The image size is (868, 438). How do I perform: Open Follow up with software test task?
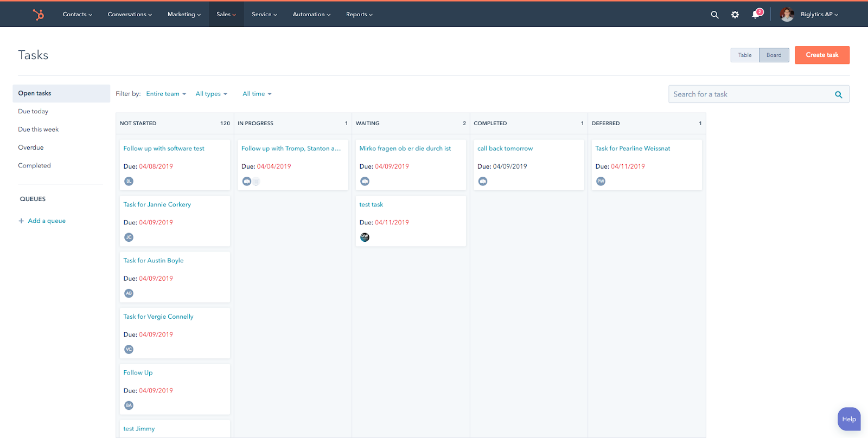(x=164, y=149)
